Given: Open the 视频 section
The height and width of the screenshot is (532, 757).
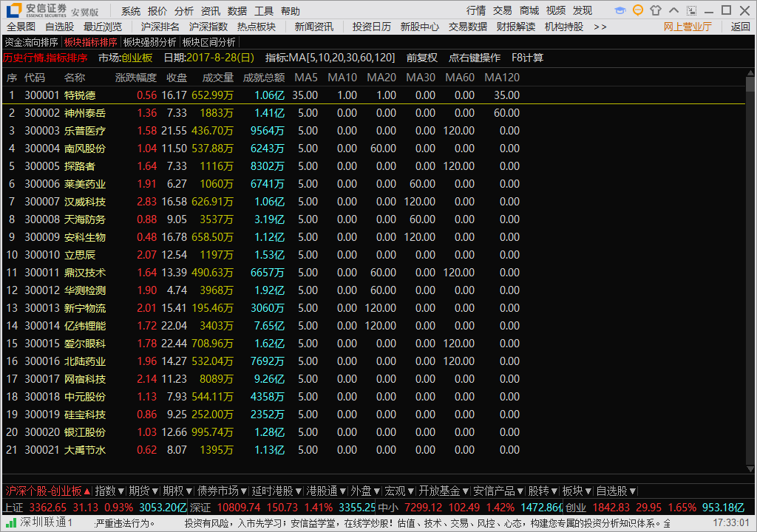Looking at the screenshot, I should pos(556,10).
